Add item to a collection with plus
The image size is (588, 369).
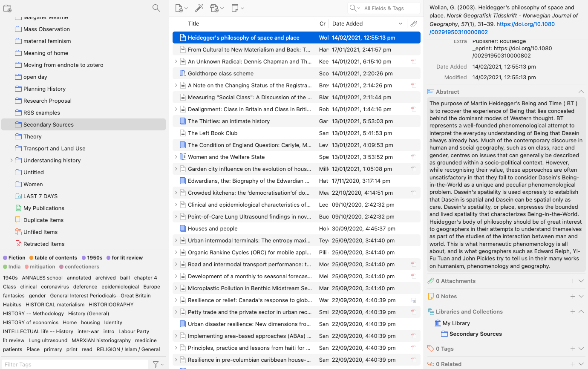pyautogui.click(x=573, y=311)
